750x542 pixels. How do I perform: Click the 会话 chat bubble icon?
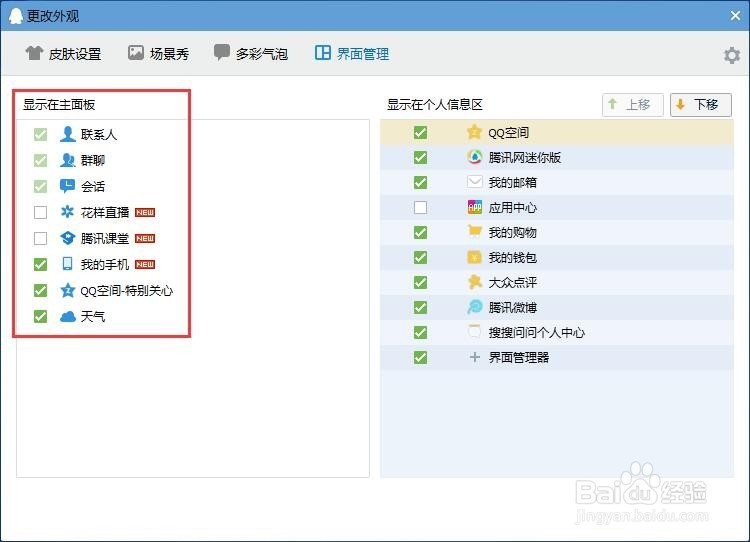[x=67, y=186]
